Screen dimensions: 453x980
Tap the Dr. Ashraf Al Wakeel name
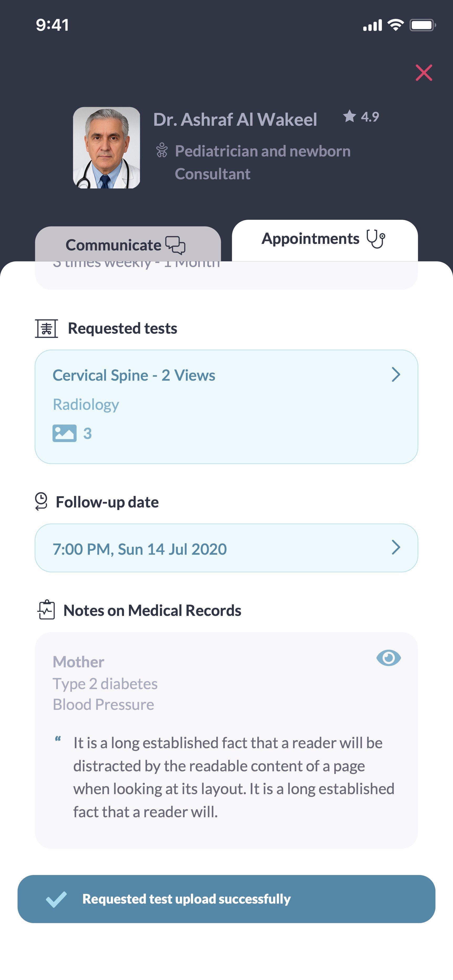point(235,119)
